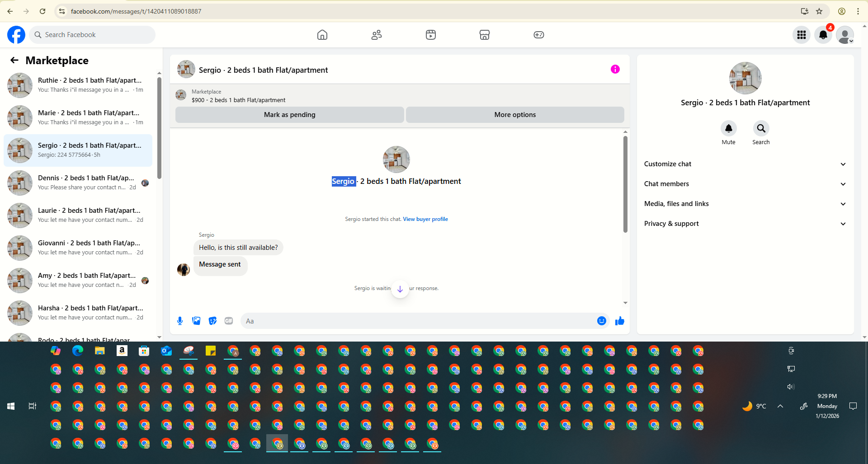Open Task View on the taskbar
The height and width of the screenshot is (464, 868).
pyautogui.click(x=33, y=406)
